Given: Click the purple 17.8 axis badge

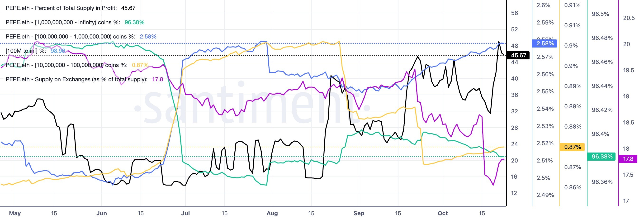Looking at the screenshot, I should coord(628,159).
